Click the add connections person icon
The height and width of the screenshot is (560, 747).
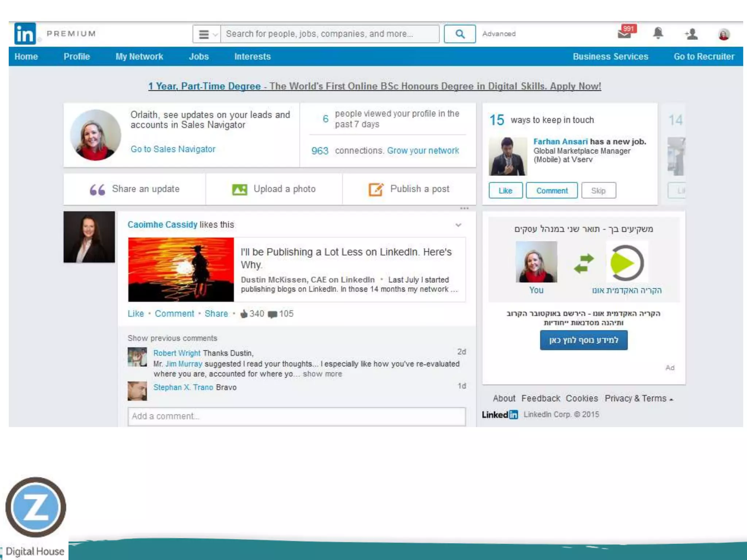click(x=691, y=34)
